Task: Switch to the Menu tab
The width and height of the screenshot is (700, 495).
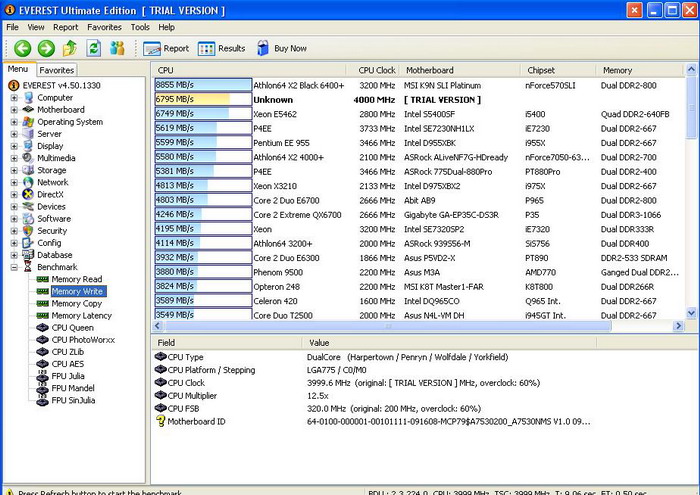Action: click(18, 69)
